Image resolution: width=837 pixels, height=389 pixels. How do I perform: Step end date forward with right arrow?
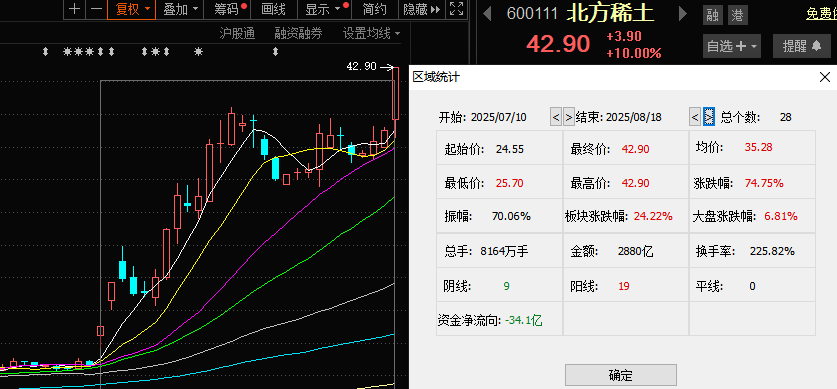pyautogui.click(x=709, y=116)
